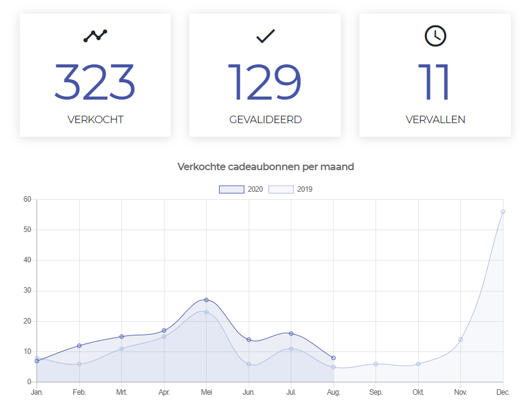Click the trend line icon above 323
532x409 pixels.
(95, 36)
